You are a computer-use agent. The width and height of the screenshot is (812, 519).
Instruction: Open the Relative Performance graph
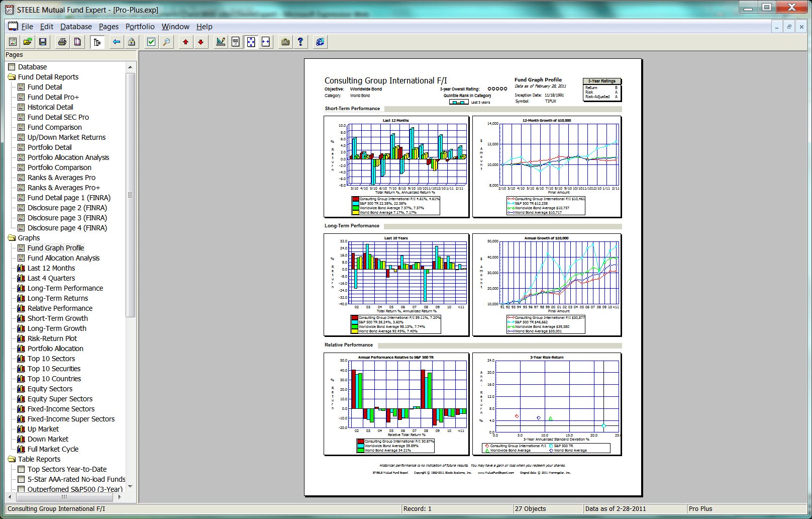click(60, 308)
